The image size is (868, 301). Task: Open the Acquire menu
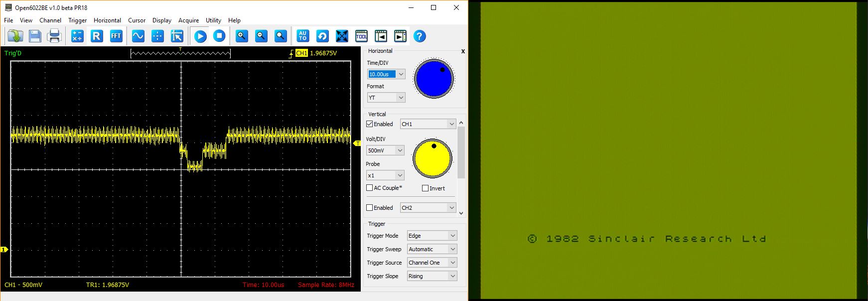click(188, 20)
